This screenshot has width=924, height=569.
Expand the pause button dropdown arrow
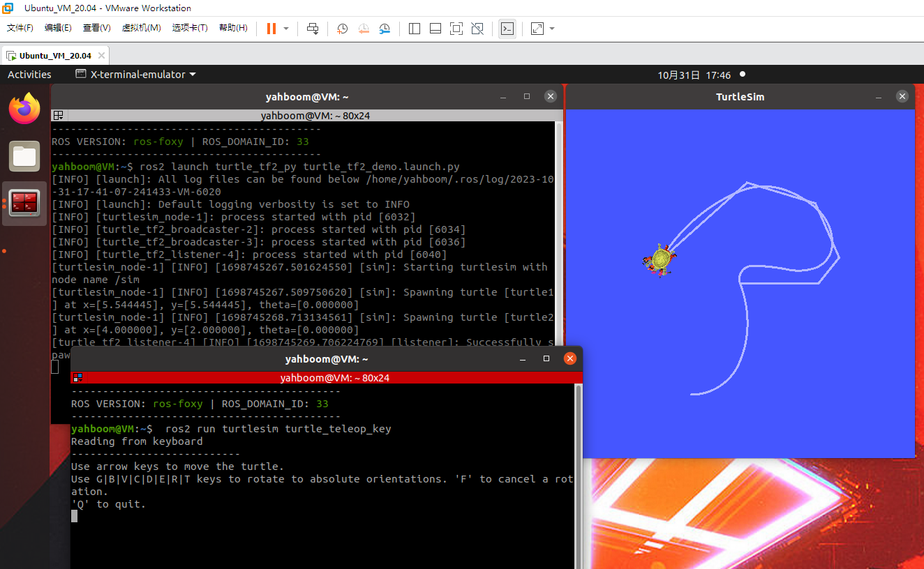click(286, 29)
